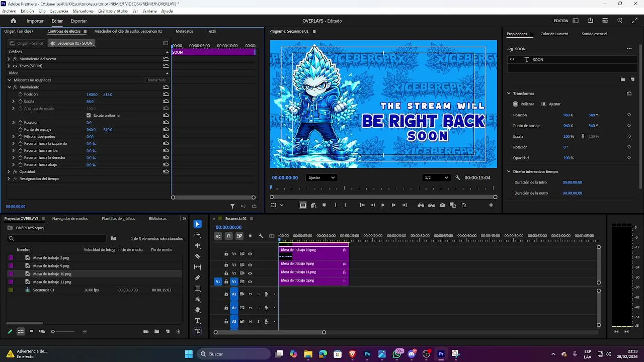Click the Borrar todo button

tap(156, 80)
